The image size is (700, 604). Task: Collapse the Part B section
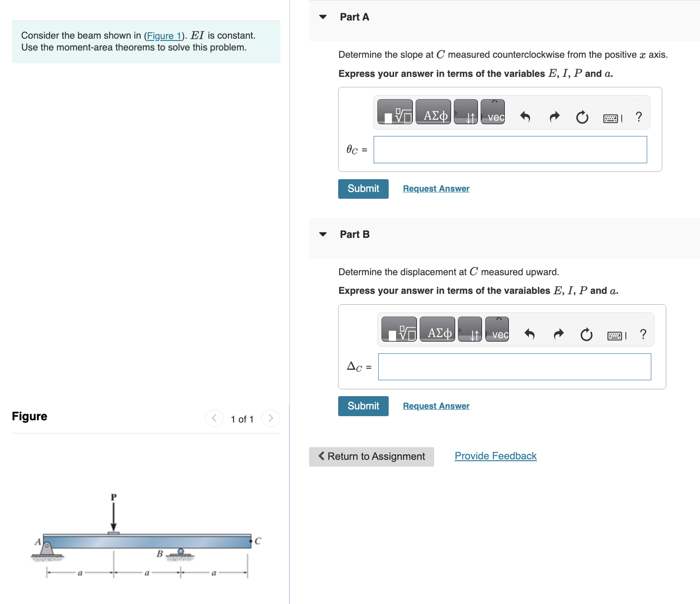pos(322,234)
